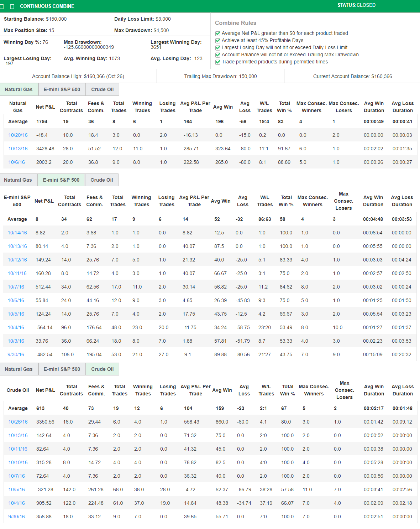Click the STATUS:CLOSED label in the header bar
The height and width of the screenshot is (529, 420).
pyautogui.click(x=356, y=5)
